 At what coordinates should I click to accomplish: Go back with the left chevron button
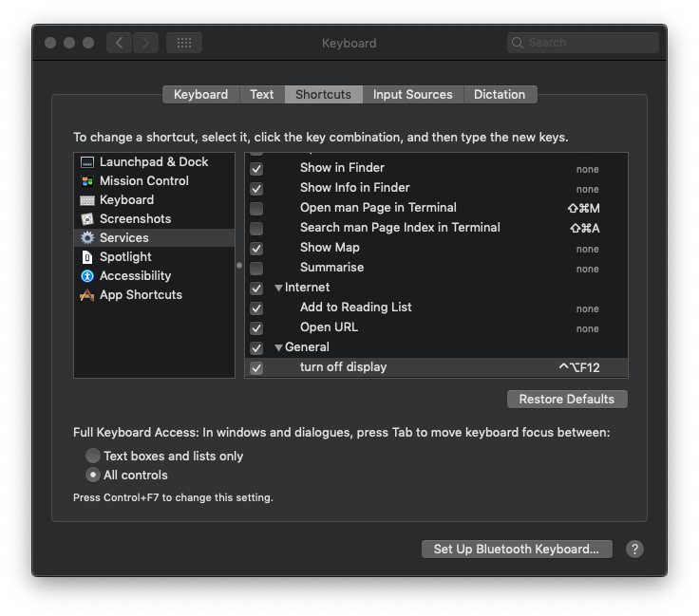click(x=119, y=43)
